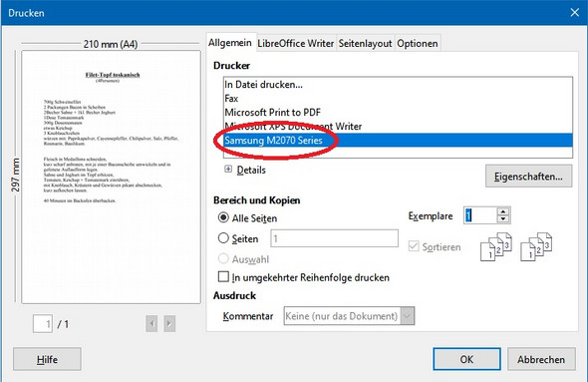Open printer Eigenschaften dialog
The height and width of the screenshot is (382, 588).
528,176
